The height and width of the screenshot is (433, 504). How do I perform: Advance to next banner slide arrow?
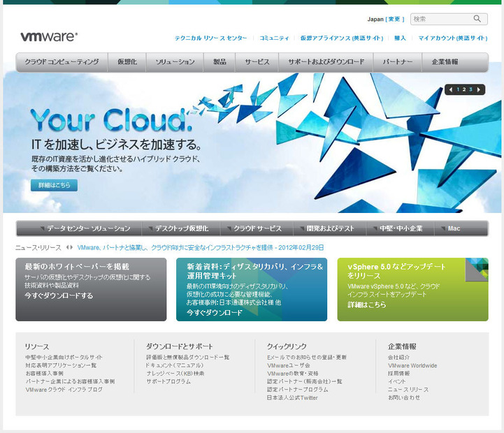(479, 89)
